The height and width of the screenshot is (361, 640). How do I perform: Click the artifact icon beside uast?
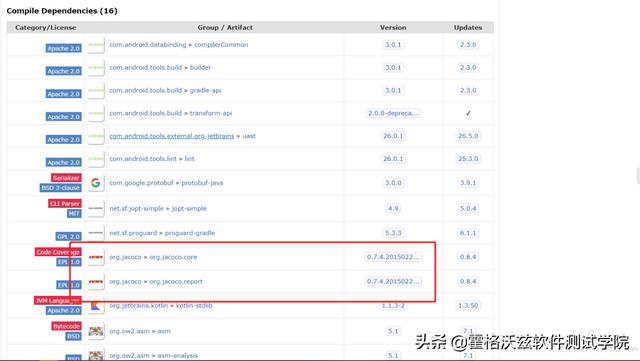point(96,136)
